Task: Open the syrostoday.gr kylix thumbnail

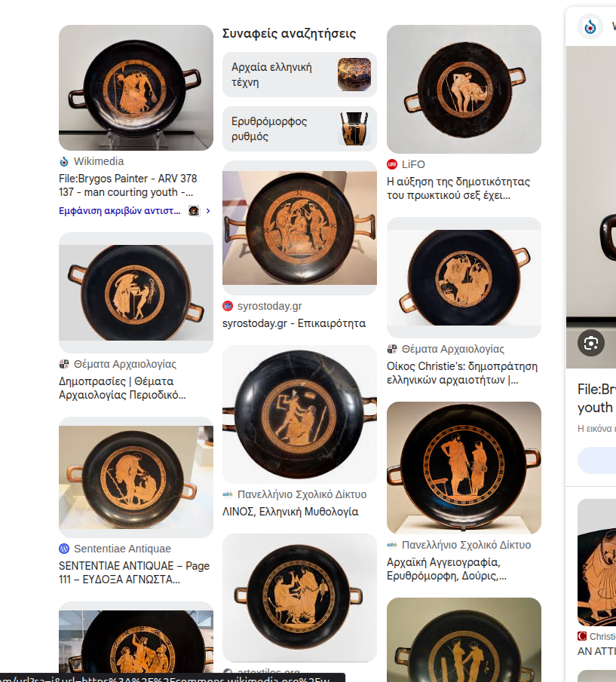Action: coord(299,228)
